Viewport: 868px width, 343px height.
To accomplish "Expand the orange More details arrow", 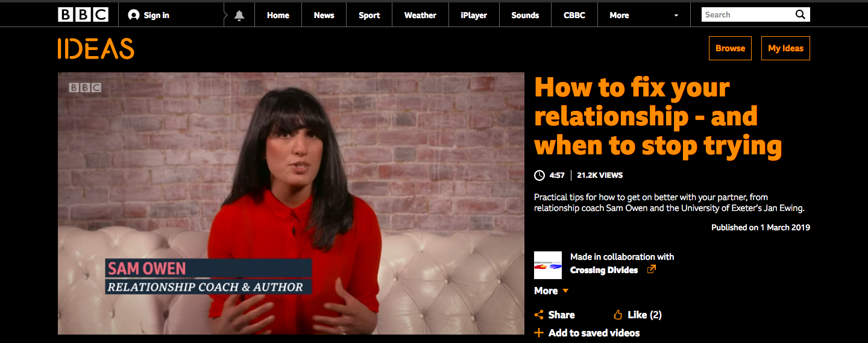I will coord(565,291).
